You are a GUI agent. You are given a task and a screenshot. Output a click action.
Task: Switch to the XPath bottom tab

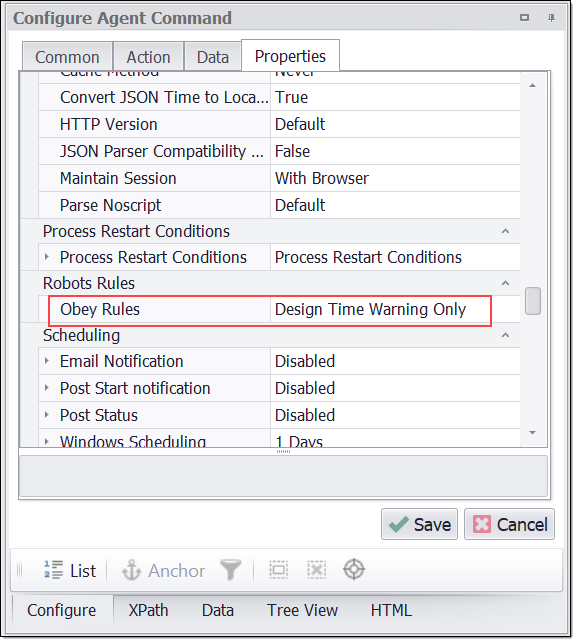(148, 610)
